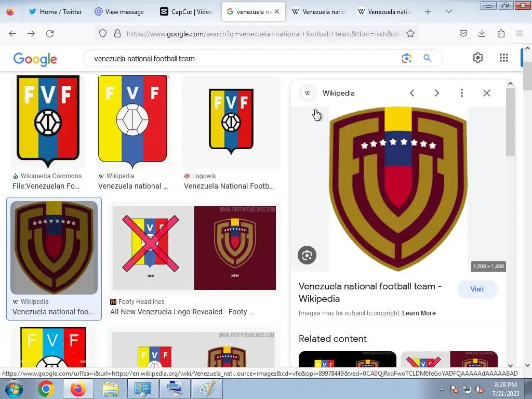This screenshot has width=532, height=399.
Task: Click the Visit button
Action: click(477, 289)
